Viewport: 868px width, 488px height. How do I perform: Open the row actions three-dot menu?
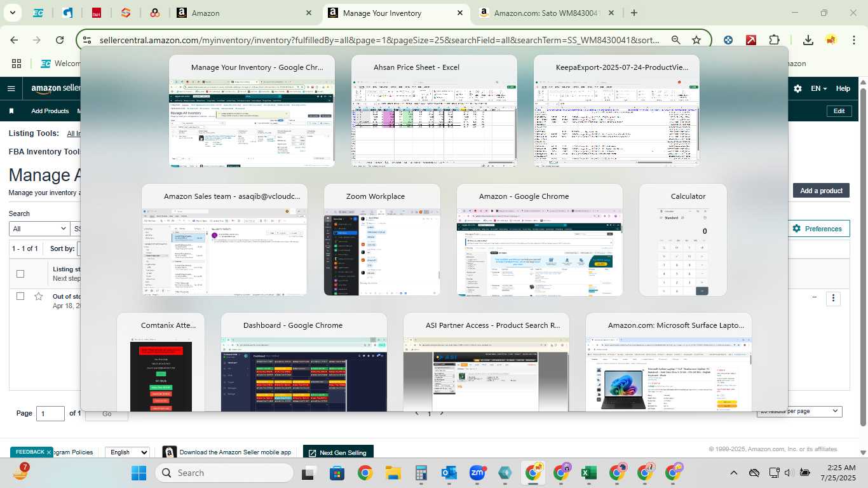834,298
